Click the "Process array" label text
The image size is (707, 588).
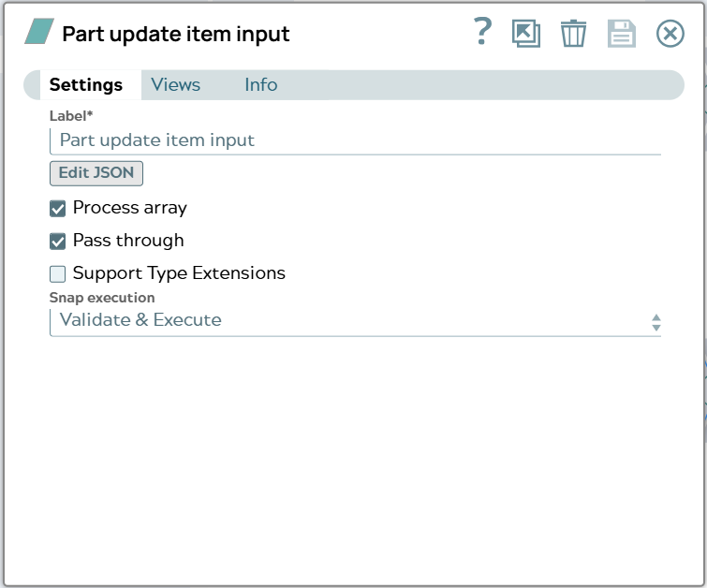[x=130, y=208]
